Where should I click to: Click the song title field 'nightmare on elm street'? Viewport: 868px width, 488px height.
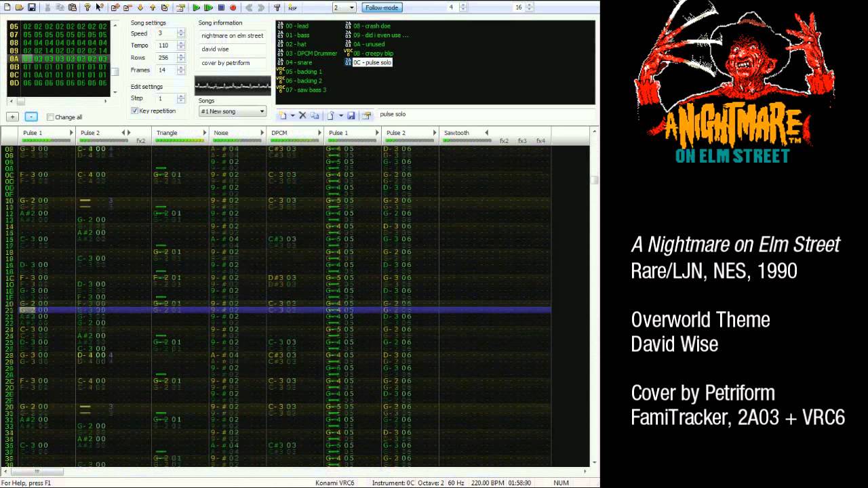[233, 35]
